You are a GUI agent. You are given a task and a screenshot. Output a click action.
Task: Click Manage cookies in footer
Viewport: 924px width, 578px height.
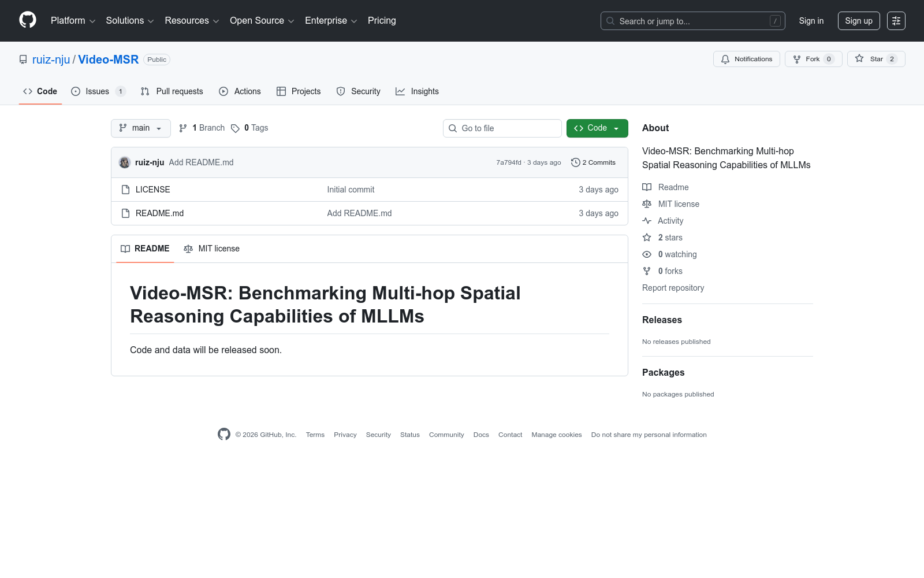coord(557,435)
